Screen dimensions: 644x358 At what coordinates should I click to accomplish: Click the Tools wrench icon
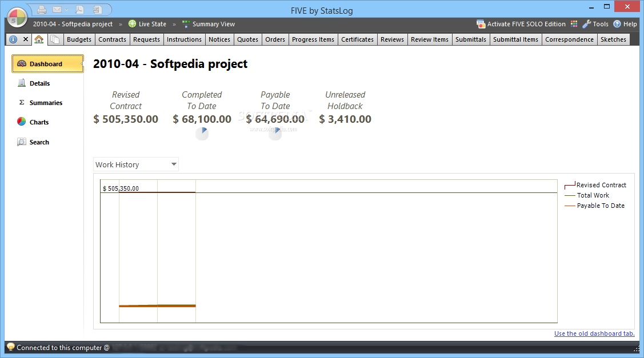click(x=586, y=24)
